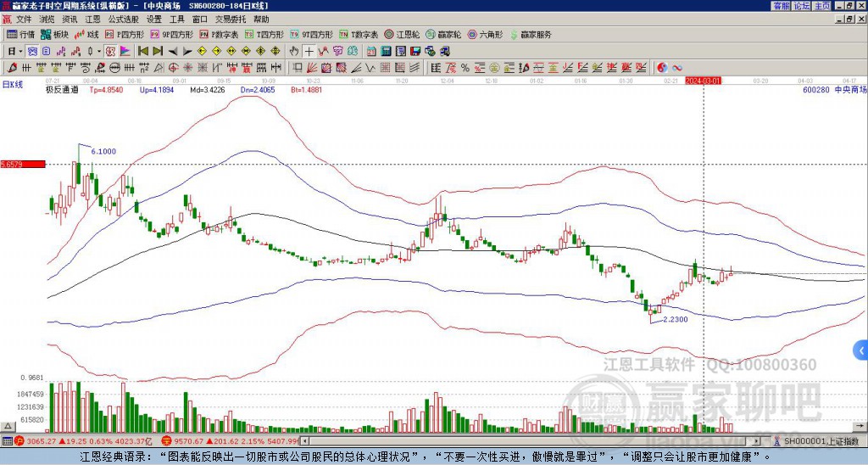868x465 pixels.
Task: Click the red save disk icon
Action: pyautogui.click(x=415, y=52)
